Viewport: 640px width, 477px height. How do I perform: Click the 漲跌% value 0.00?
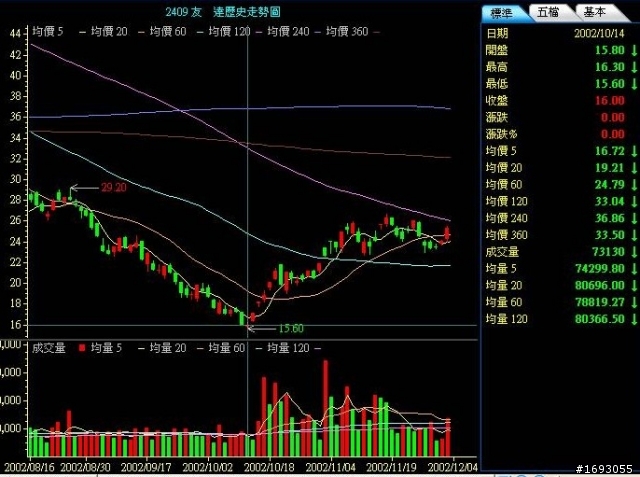pos(613,134)
